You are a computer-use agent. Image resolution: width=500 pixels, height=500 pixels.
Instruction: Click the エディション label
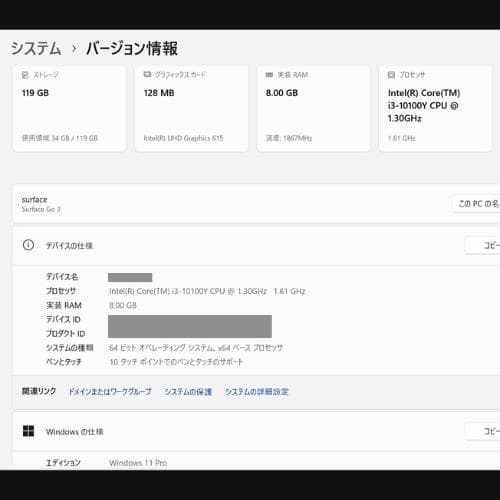pyautogui.click(x=63, y=463)
